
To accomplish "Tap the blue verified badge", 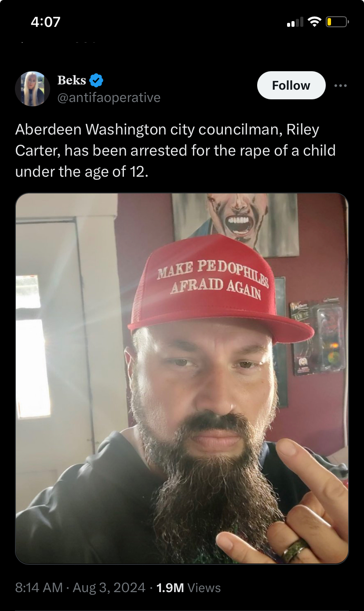I will [96, 80].
